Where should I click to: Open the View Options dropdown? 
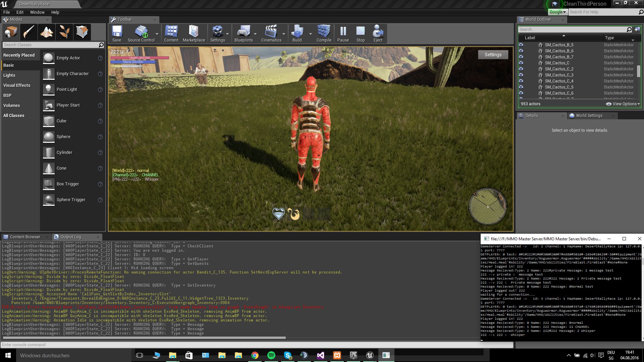pos(623,104)
